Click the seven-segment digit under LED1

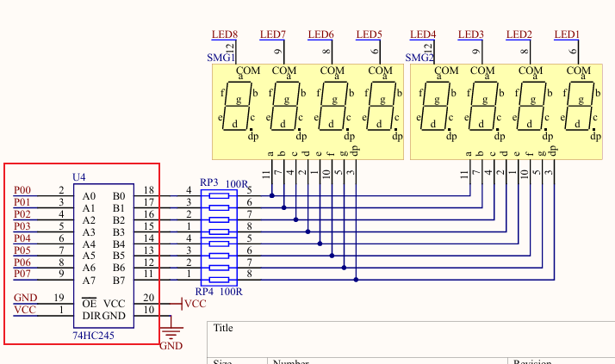coord(580,106)
